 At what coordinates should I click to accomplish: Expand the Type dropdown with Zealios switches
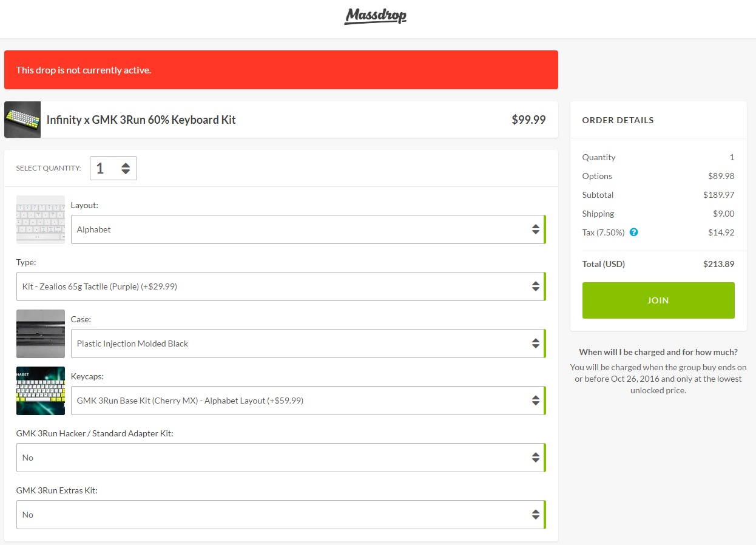tap(279, 286)
